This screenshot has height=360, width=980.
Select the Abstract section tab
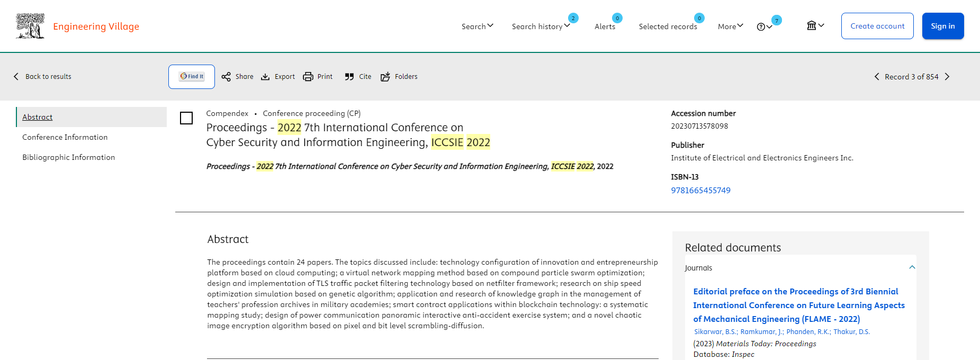click(x=91, y=117)
